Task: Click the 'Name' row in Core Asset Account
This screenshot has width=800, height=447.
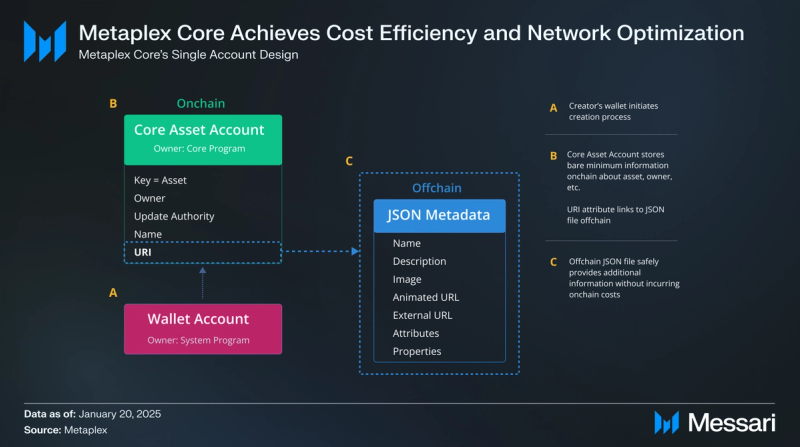Action: (148, 234)
